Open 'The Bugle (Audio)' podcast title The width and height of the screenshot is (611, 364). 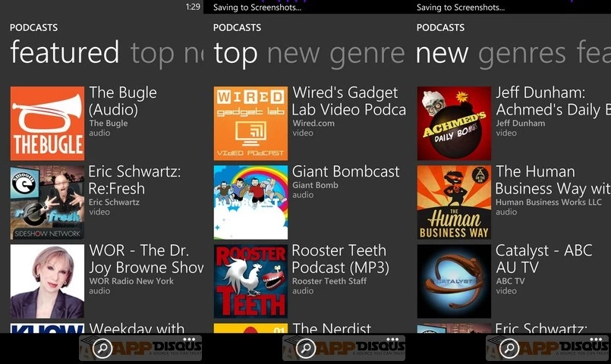point(123,101)
